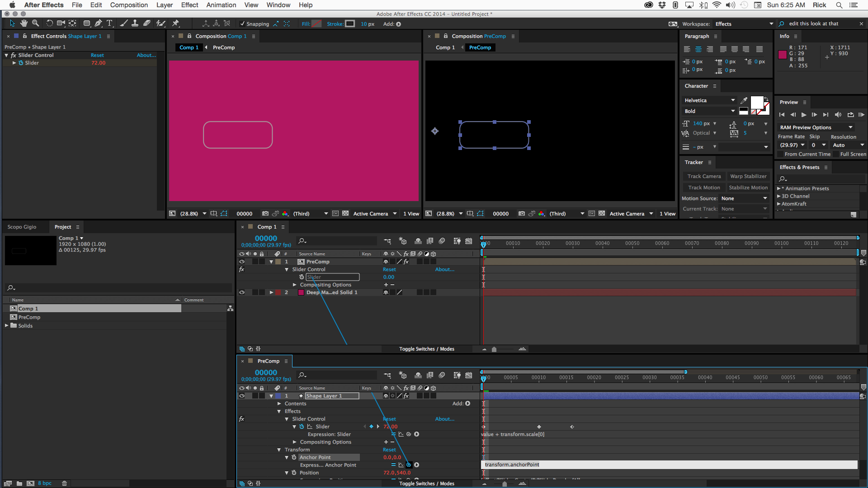Click the Warp Stabilizer button
The image size is (868, 488).
pyautogui.click(x=748, y=176)
